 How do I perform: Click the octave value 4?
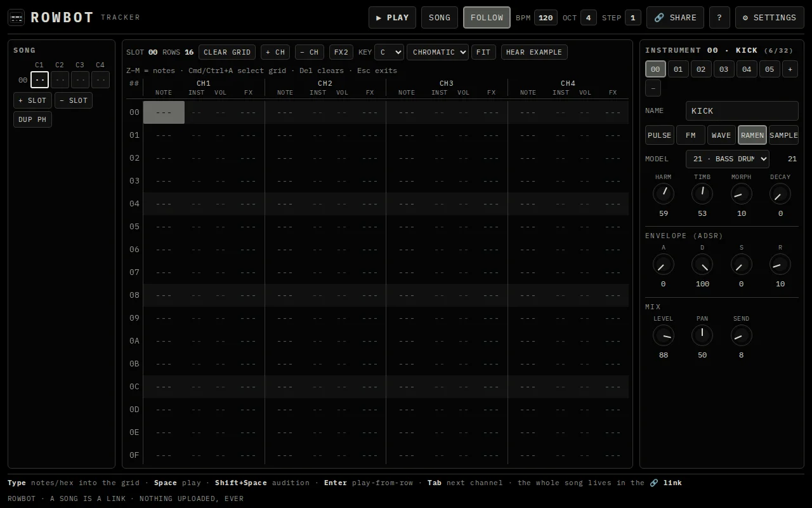588,18
